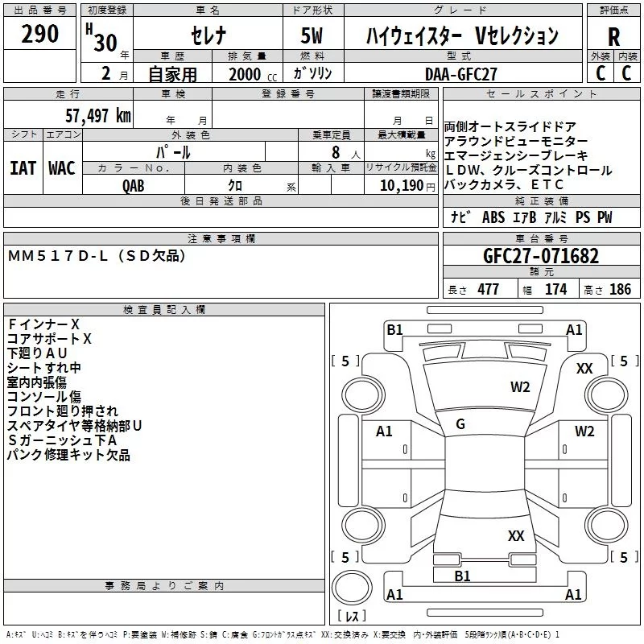Select inspector note FインナーX

[x=43, y=324]
